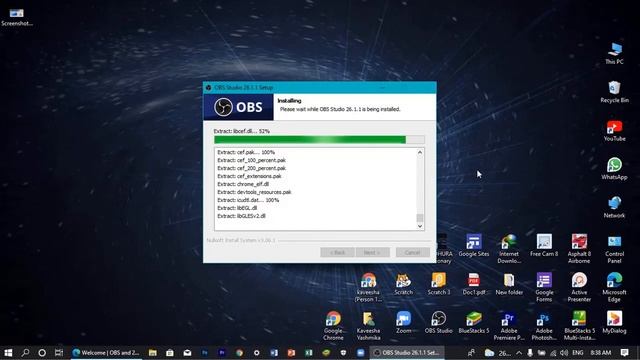Viewport: 640px width, 360px height.
Task: Open the Windows Start menu
Action: (x=8, y=353)
